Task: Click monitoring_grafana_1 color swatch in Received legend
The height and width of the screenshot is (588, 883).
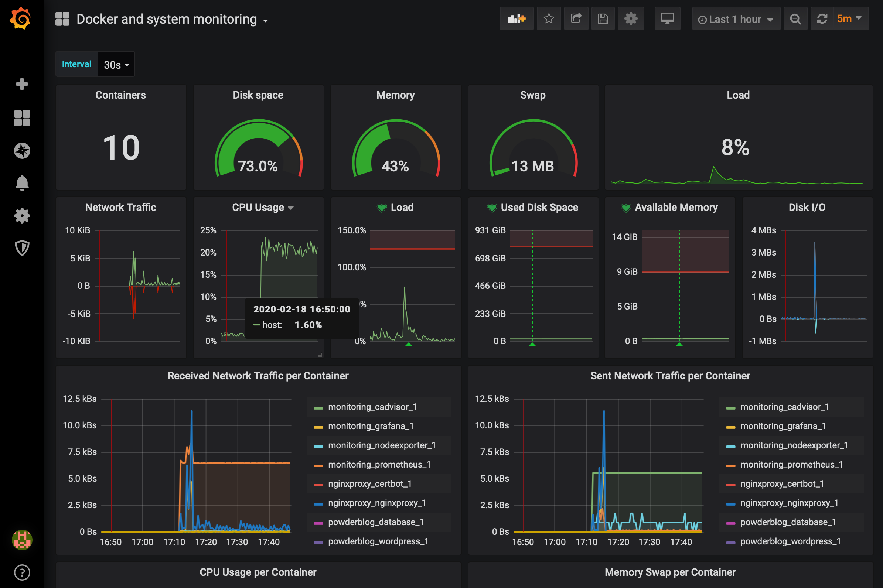Action: click(318, 427)
